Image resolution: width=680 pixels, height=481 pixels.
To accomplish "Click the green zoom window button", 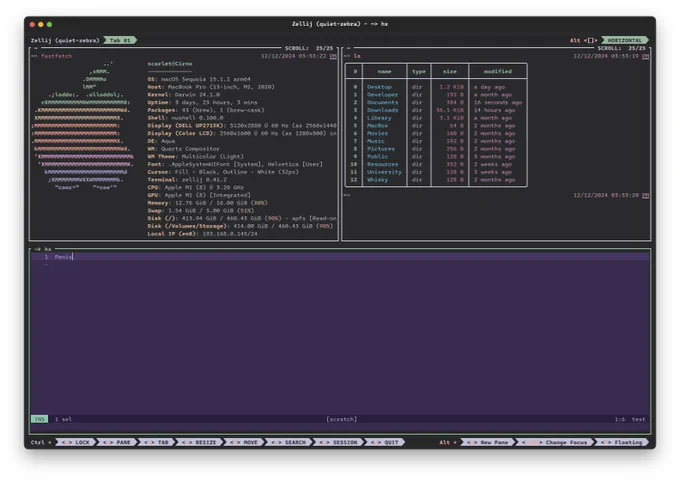I will pos(49,24).
